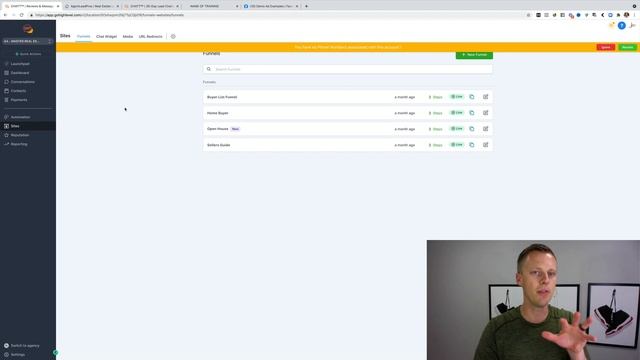This screenshot has height=360, width=640.
Task: Open the Sellers Guide funnel row
Action: [348, 145]
